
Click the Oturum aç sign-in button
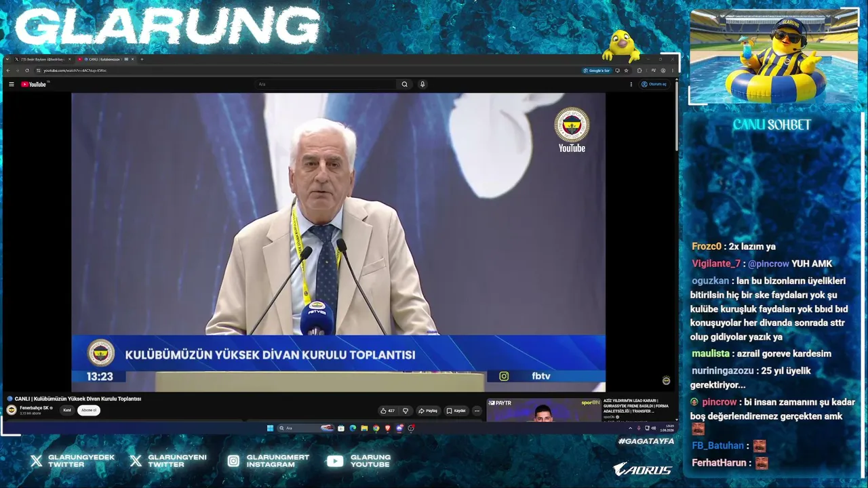[x=654, y=84]
